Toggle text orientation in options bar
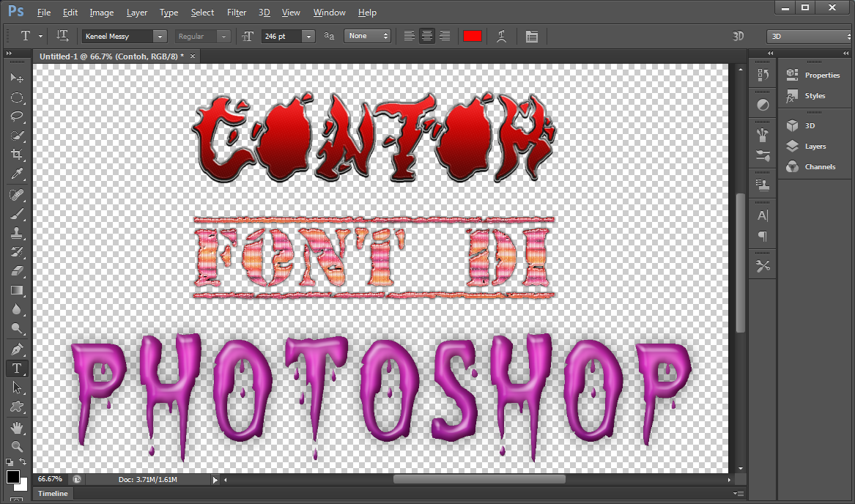 (63, 36)
